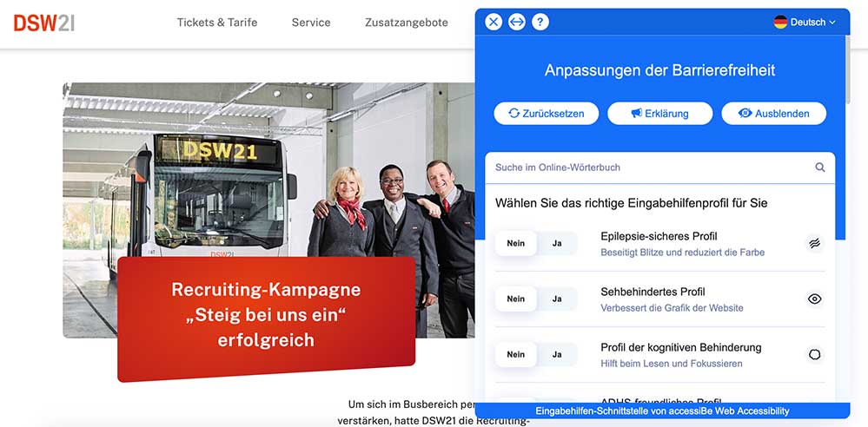The image size is (868, 427).
Task: Set Profil der kognitiven Behinderung to Ja
Action: point(557,354)
